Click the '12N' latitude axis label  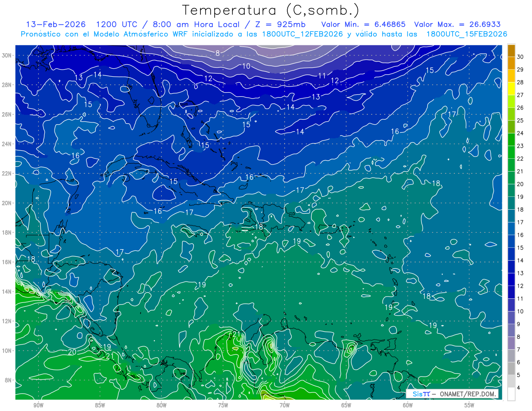pyautogui.click(x=8, y=321)
